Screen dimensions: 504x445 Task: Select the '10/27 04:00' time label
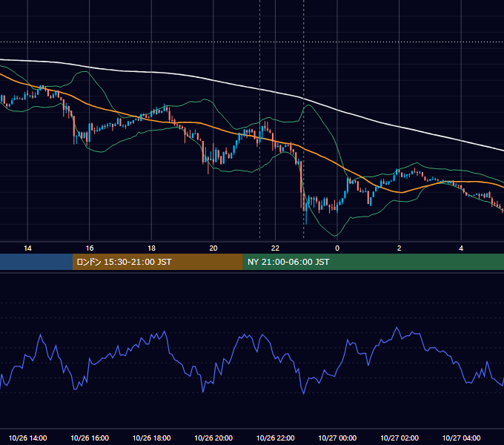click(461, 438)
